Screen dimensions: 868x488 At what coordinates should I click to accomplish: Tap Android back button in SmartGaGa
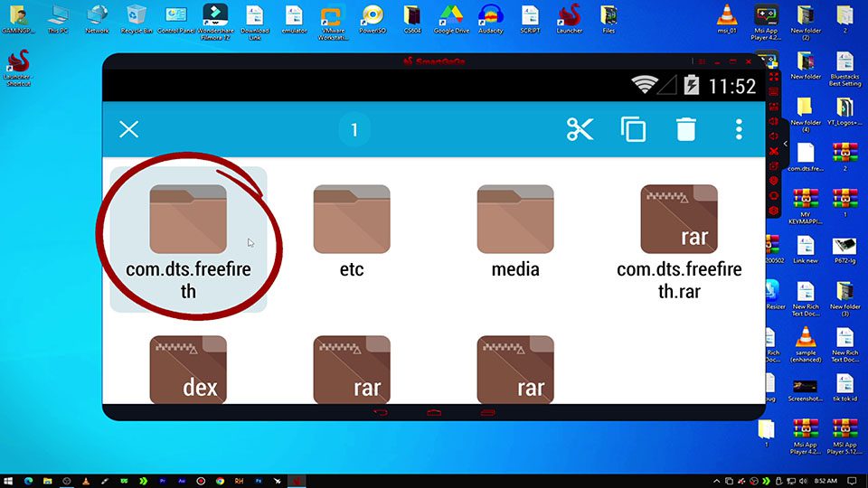pyautogui.click(x=381, y=413)
